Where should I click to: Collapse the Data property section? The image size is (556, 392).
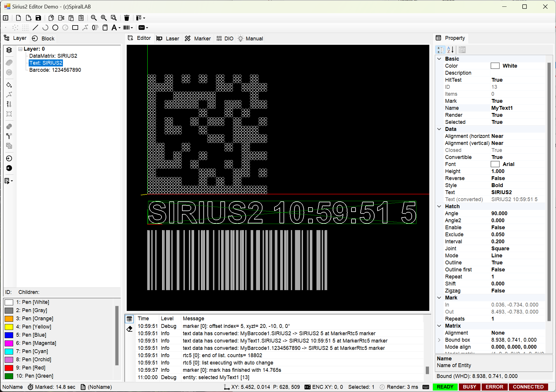click(439, 129)
